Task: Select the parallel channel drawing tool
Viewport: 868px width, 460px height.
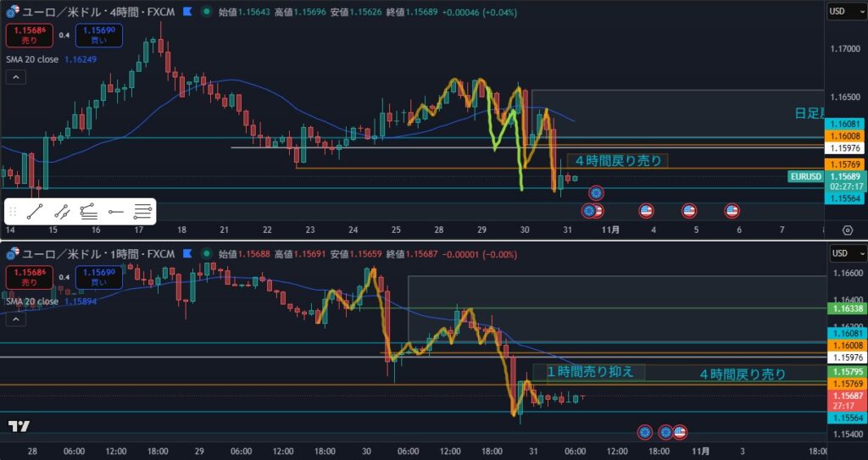Action: 61,212
